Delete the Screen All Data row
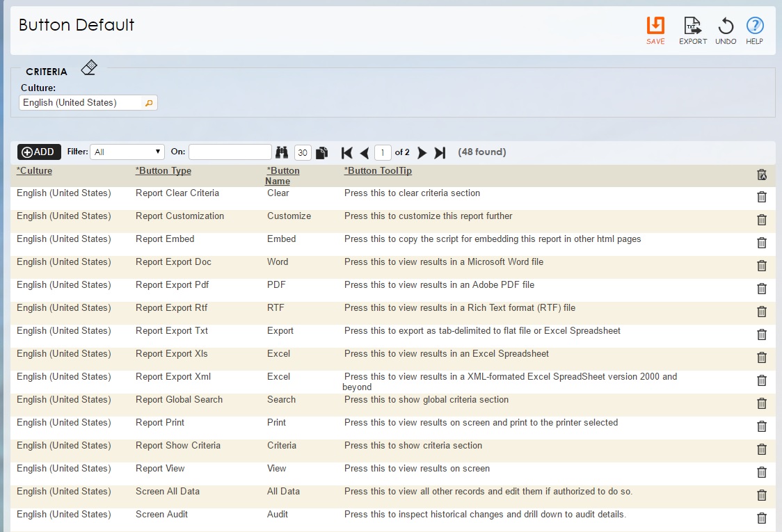 (x=762, y=495)
